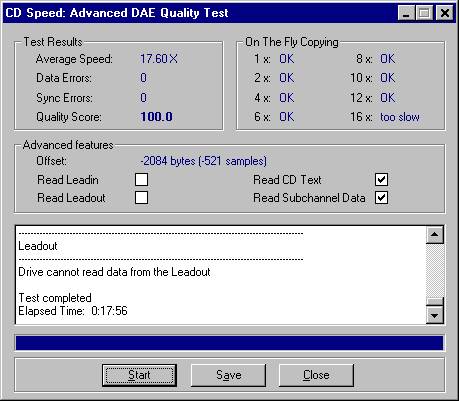
Task: Minimize the DAE Quality Test window
Action: [x=406, y=13]
